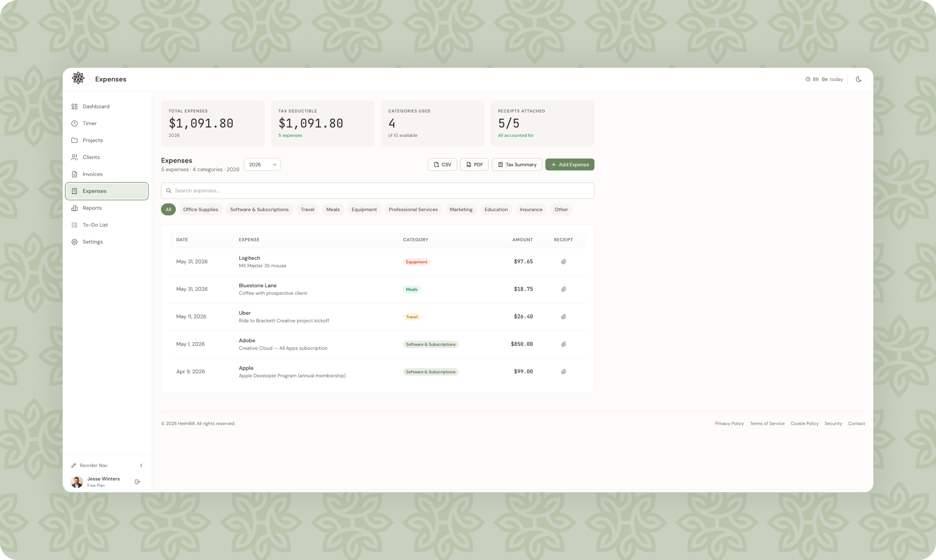Export expenses as CSV
Viewport: 936px width, 560px height.
(x=442, y=165)
